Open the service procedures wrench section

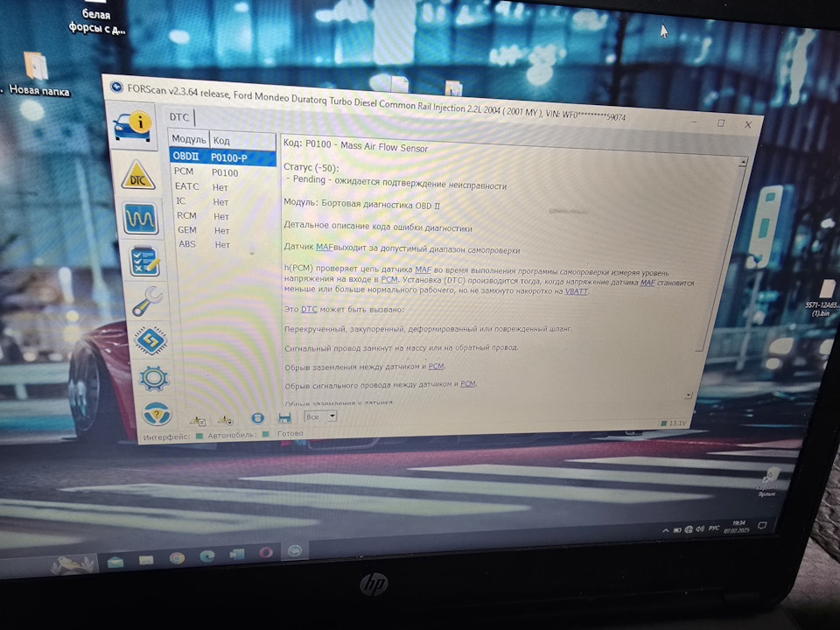coord(147,300)
